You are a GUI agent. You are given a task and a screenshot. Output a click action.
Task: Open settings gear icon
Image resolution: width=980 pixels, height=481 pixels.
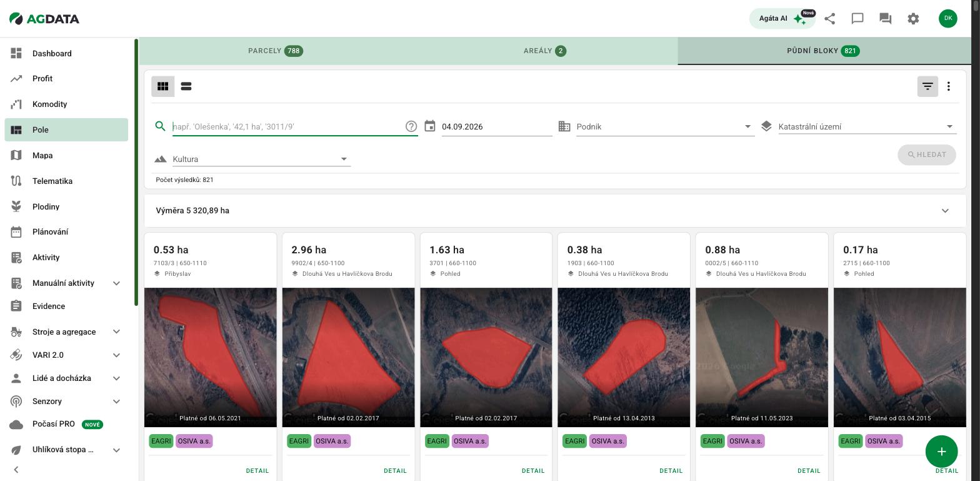(x=913, y=19)
